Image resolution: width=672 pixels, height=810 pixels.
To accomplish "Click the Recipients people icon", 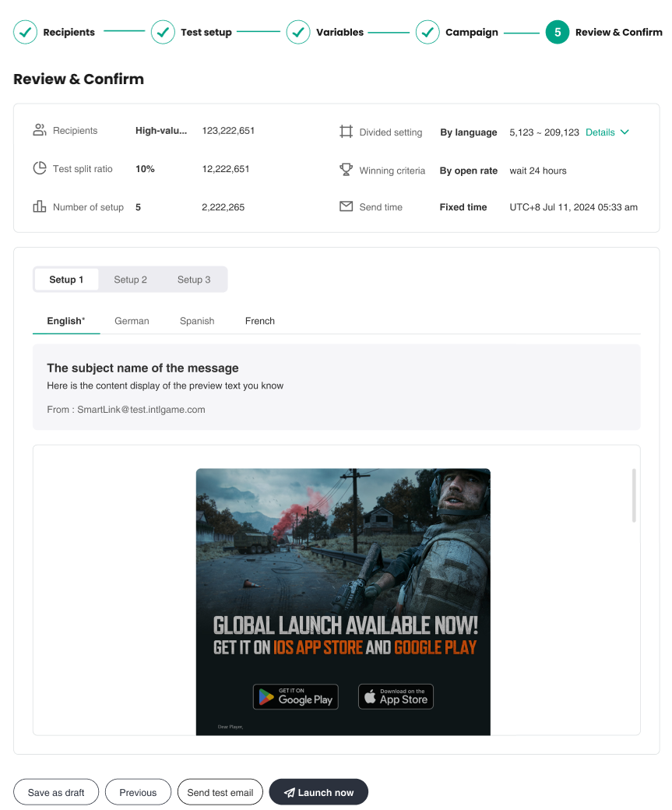I will [x=40, y=130].
